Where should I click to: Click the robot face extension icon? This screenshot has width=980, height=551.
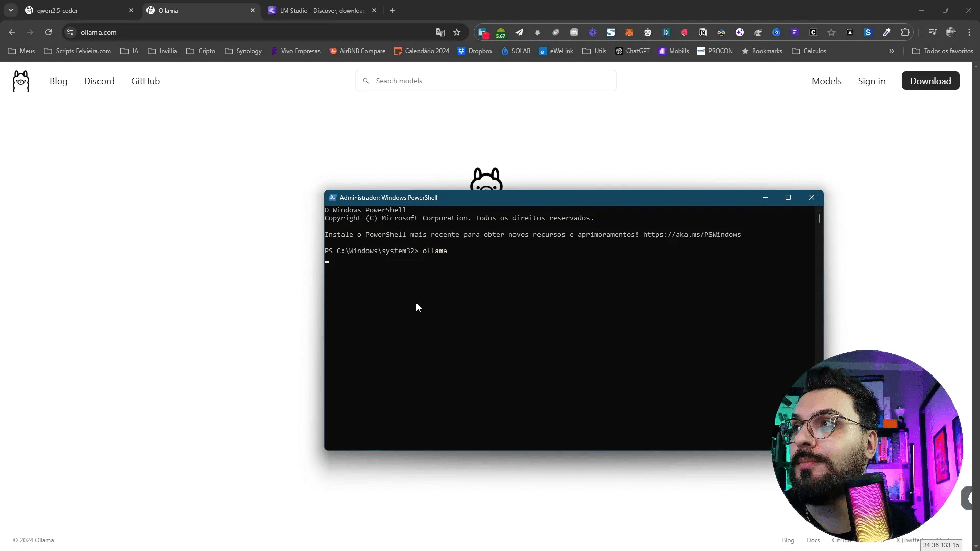[x=648, y=32]
